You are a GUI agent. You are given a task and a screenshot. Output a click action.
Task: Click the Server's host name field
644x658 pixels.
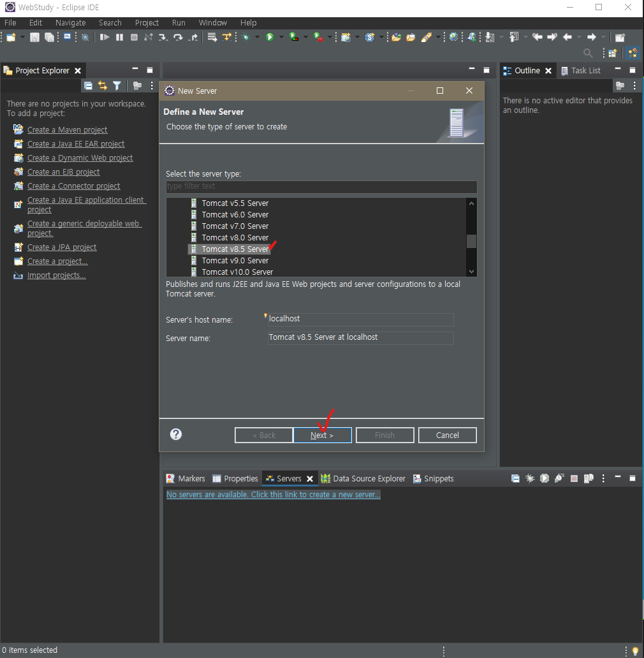(x=360, y=319)
